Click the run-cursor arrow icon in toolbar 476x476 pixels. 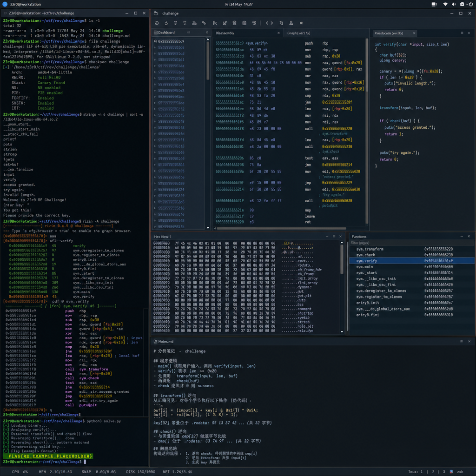click(215, 23)
